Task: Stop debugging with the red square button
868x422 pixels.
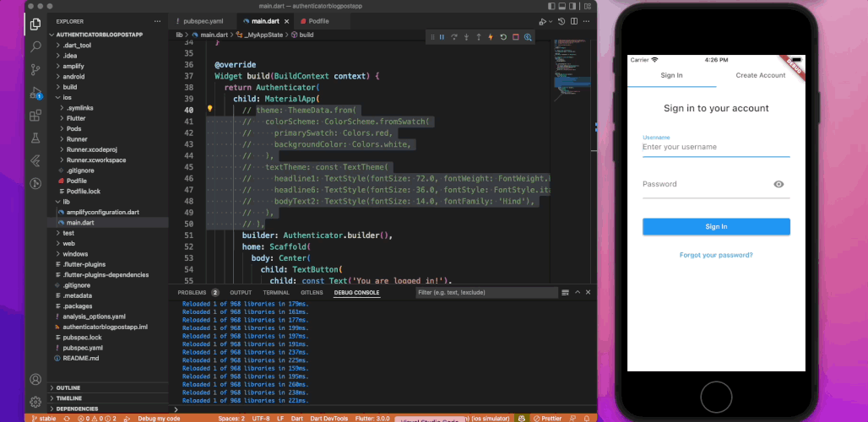Action: click(515, 37)
